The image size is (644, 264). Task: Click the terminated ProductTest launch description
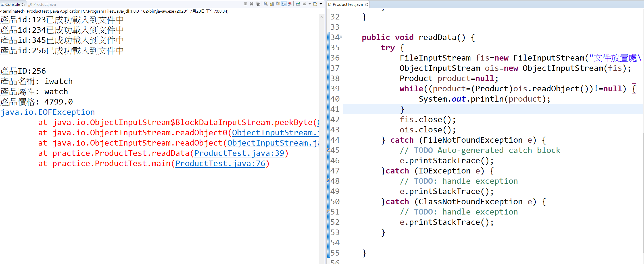pyautogui.click(x=114, y=11)
